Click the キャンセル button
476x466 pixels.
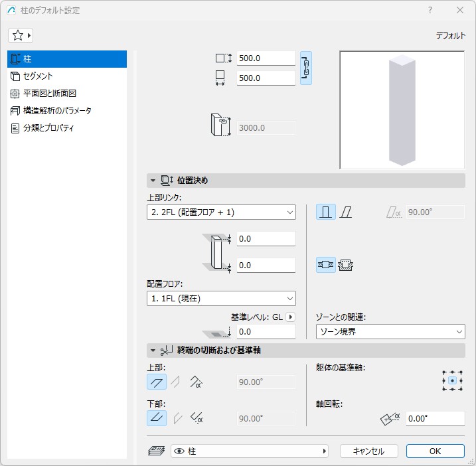click(x=368, y=451)
